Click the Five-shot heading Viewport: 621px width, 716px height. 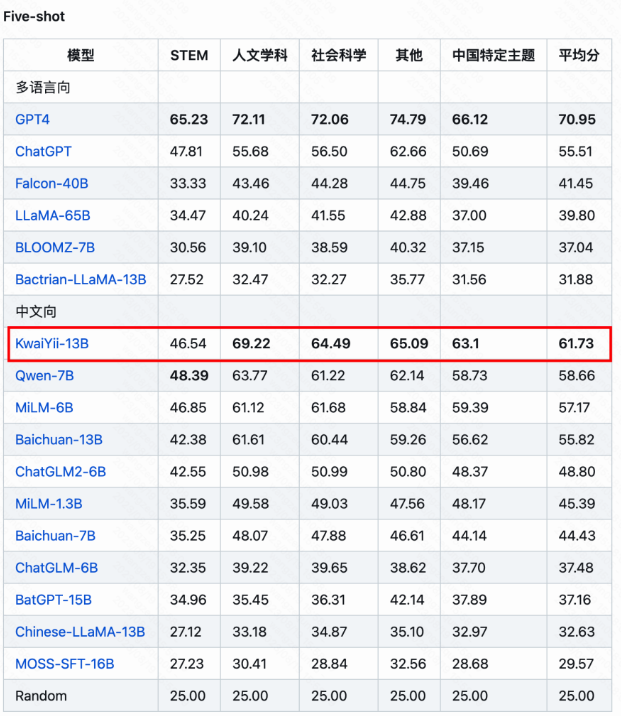pos(34,16)
